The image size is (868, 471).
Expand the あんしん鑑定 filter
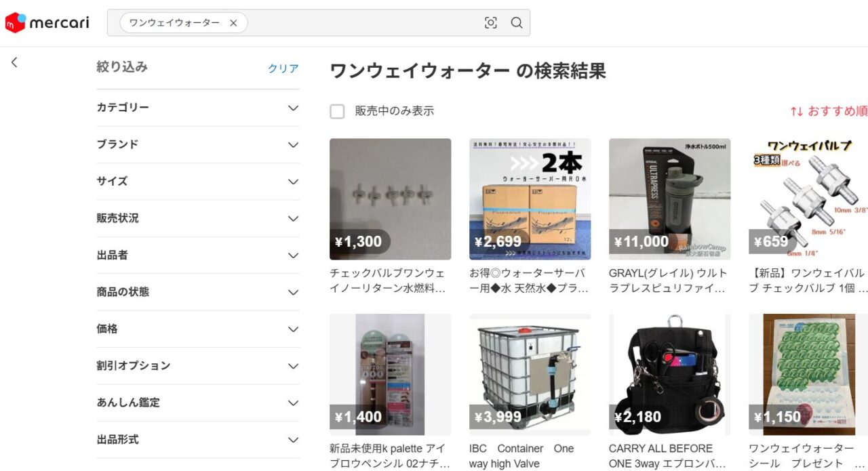pyautogui.click(x=198, y=403)
